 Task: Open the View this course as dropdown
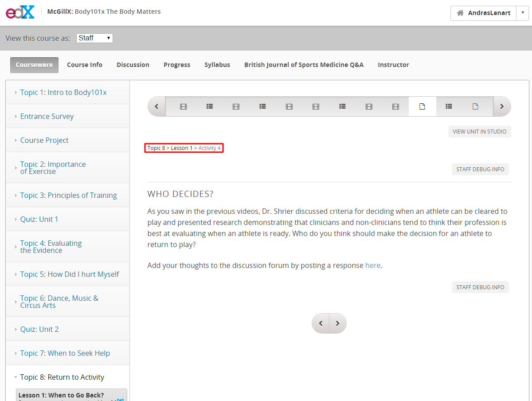point(94,38)
